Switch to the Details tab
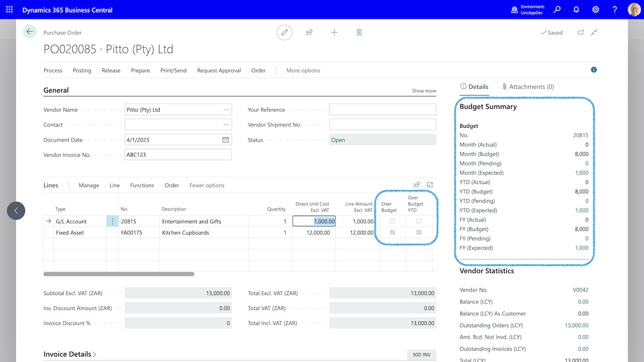This screenshot has width=644, height=362. tap(474, 86)
